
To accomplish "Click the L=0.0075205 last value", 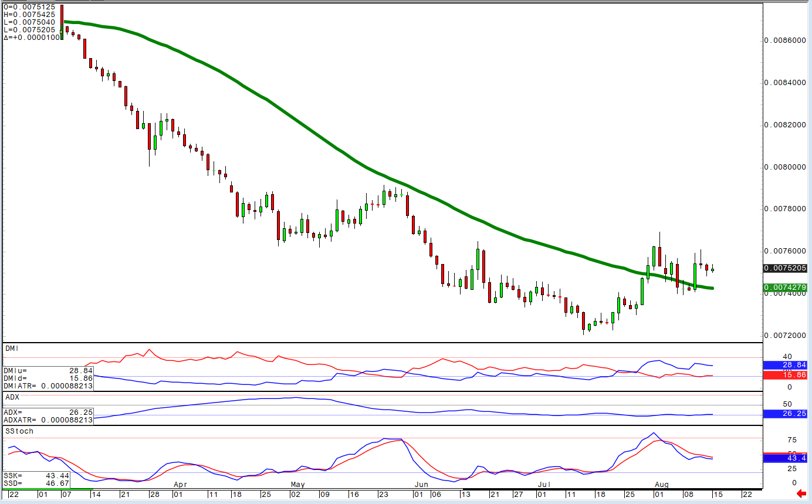I will point(29,29).
